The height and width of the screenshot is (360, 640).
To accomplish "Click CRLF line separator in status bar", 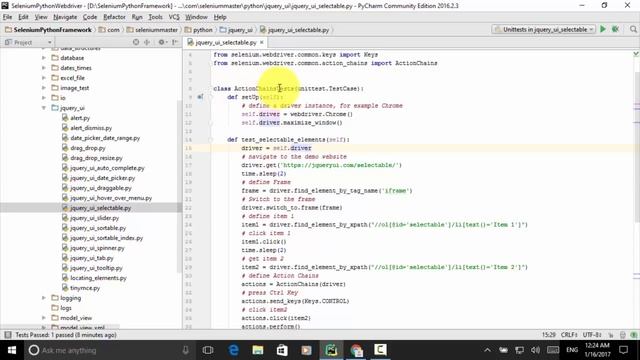I will click(569, 335).
